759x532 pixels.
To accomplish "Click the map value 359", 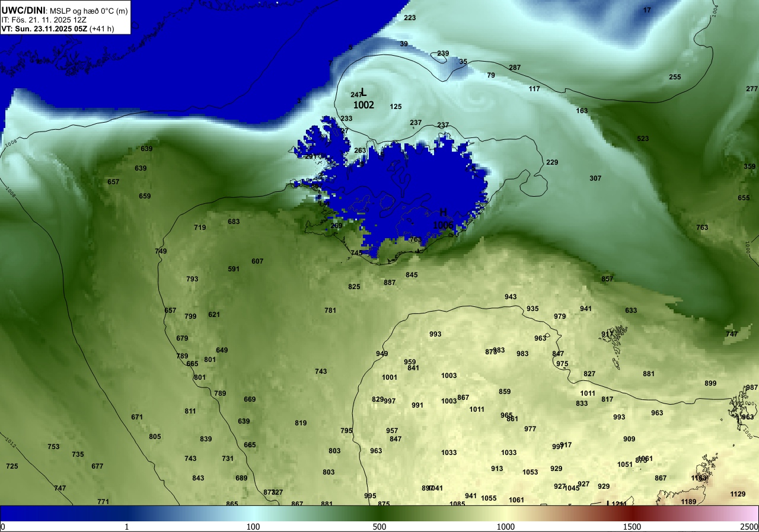I will (x=750, y=166).
